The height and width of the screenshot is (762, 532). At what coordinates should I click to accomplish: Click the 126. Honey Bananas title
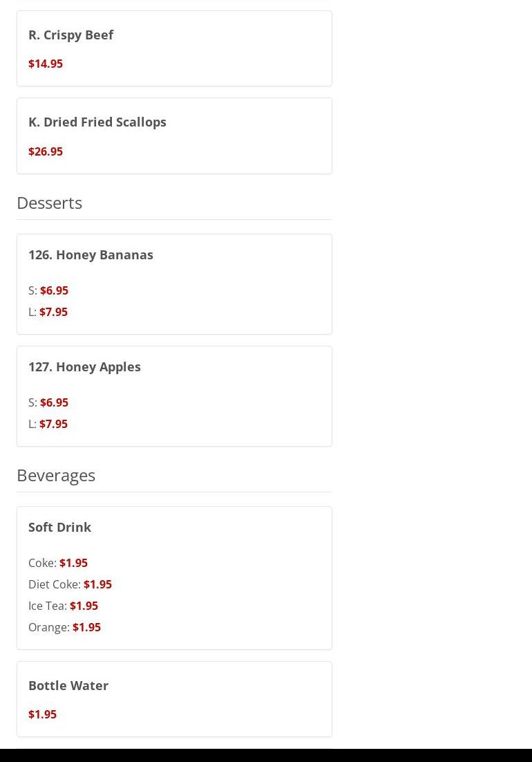coord(91,254)
